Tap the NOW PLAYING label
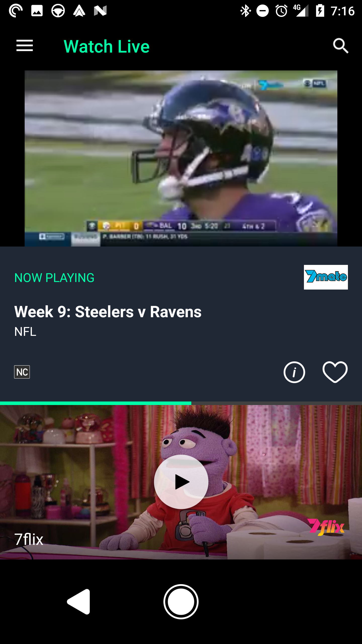Screen dimensions: 362x644 click(x=54, y=278)
